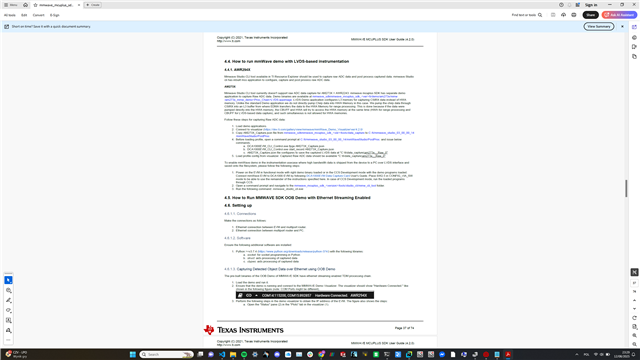Select the stamp sign tool

pos(9,331)
